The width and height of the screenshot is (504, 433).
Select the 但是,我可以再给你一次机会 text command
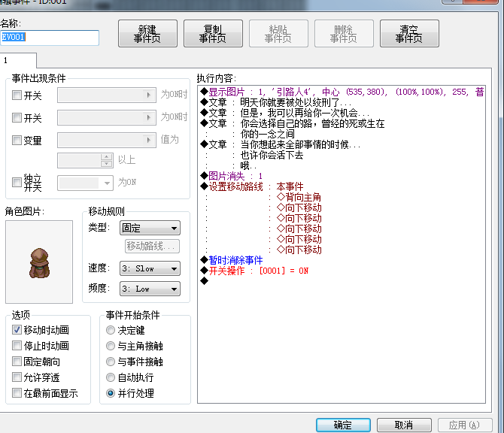[285, 113]
